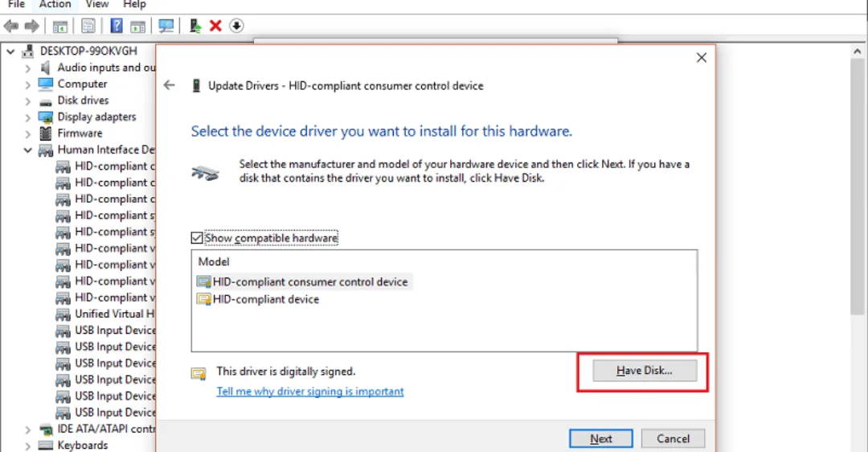Open the File menu
868x452 pixels.
(16, 5)
